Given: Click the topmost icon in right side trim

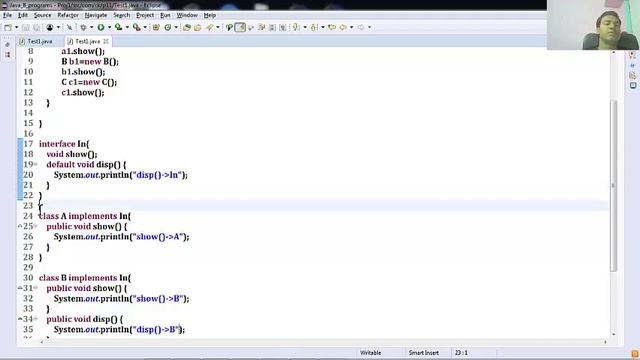Looking at the screenshot, I should tap(633, 55).
